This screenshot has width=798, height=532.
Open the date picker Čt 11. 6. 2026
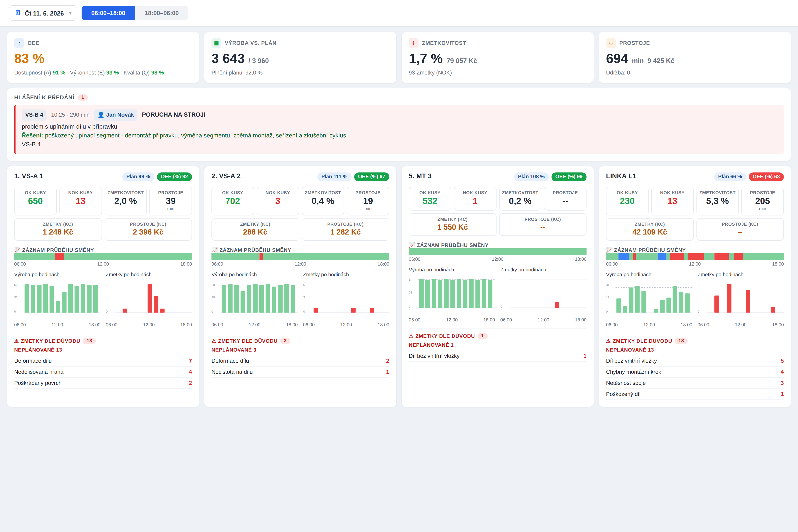[x=43, y=13]
